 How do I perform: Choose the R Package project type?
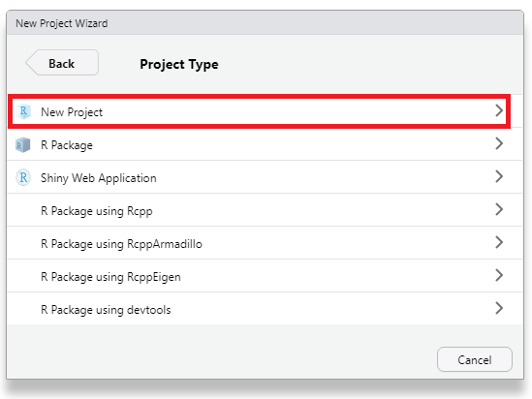point(265,144)
